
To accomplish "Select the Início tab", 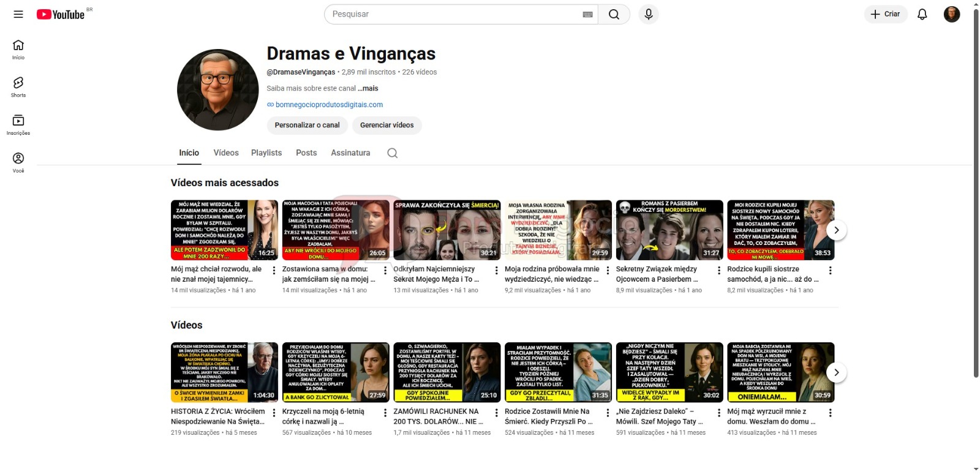I will click(189, 152).
